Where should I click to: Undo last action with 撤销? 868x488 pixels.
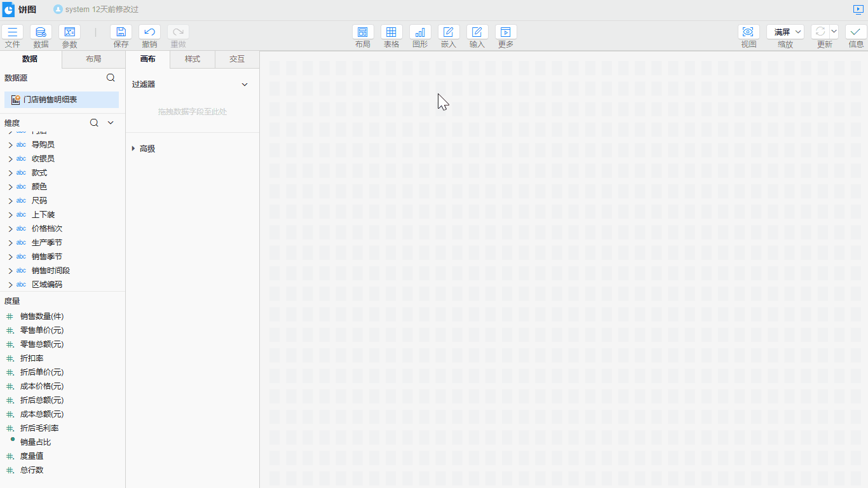click(149, 32)
